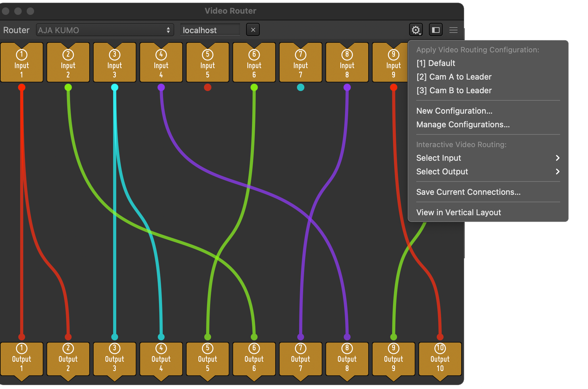
Task: Select the Input 1 block
Action: (x=21, y=63)
